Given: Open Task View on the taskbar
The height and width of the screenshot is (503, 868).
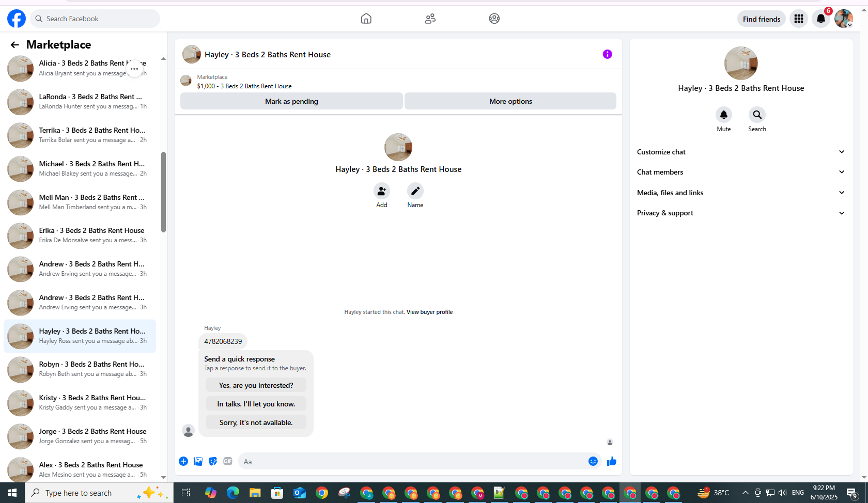Looking at the screenshot, I should click(186, 493).
